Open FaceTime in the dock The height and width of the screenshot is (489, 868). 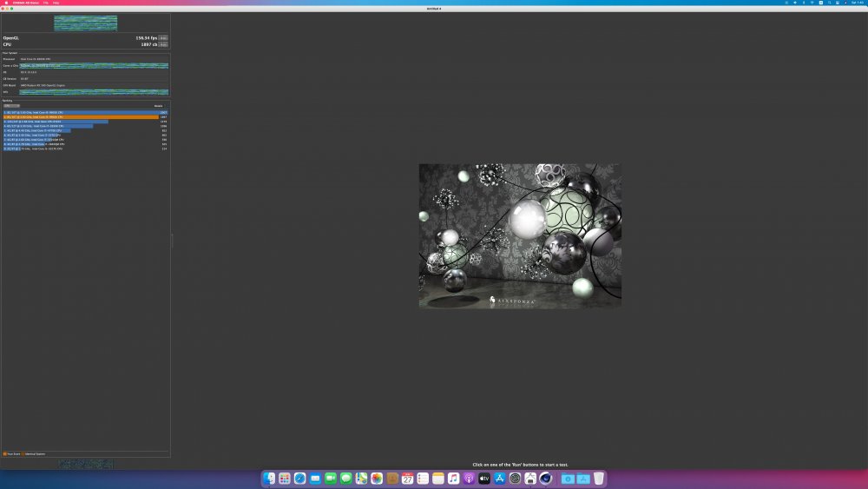tap(331, 479)
